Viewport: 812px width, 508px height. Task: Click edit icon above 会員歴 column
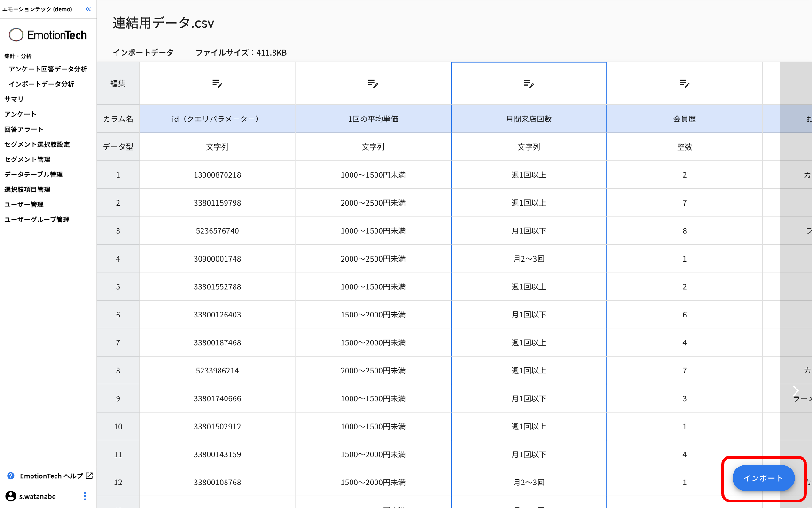point(685,84)
